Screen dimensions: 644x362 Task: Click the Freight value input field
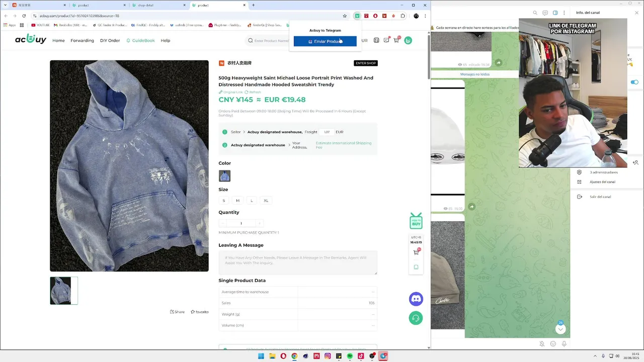(x=327, y=132)
